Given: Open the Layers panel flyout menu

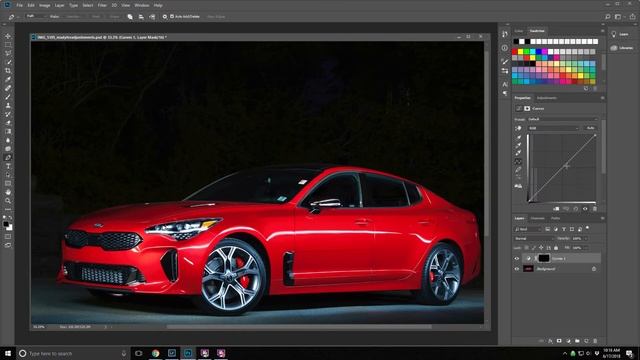Looking at the screenshot, I should pyautogui.click(x=602, y=218).
